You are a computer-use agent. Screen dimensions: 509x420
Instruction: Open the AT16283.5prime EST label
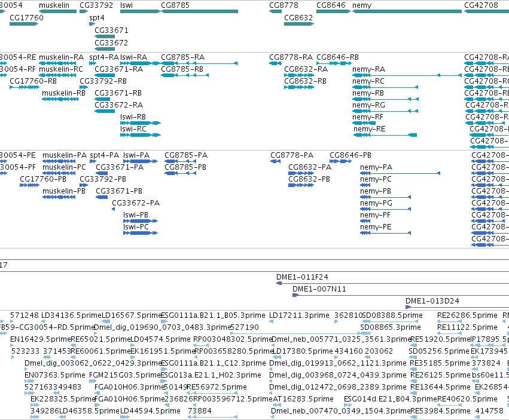click(x=303, y=399)
